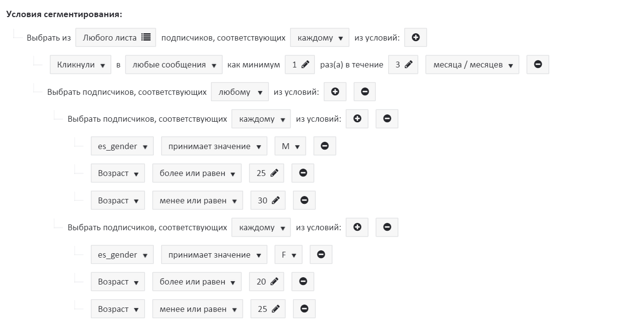The image size is (644, 329).
Task: Edit the maximum age value 30
Action: pos(268,200)
